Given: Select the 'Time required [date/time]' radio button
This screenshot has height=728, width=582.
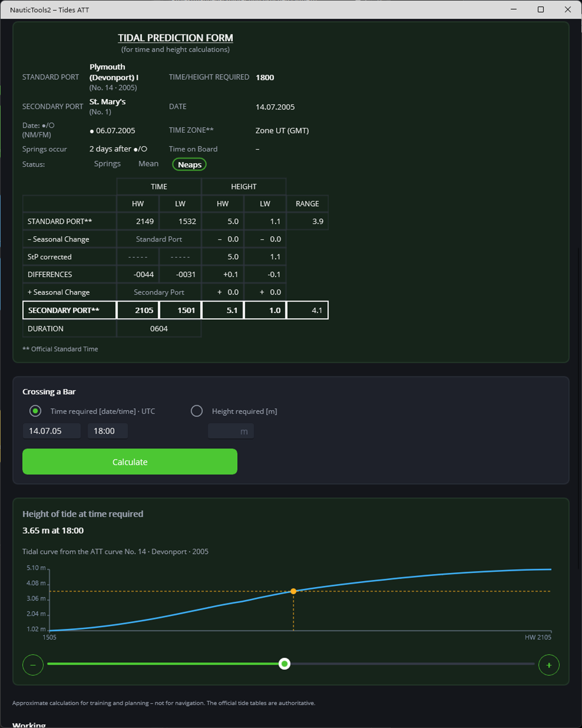Looking at the screenshot, I should [36, 411].
